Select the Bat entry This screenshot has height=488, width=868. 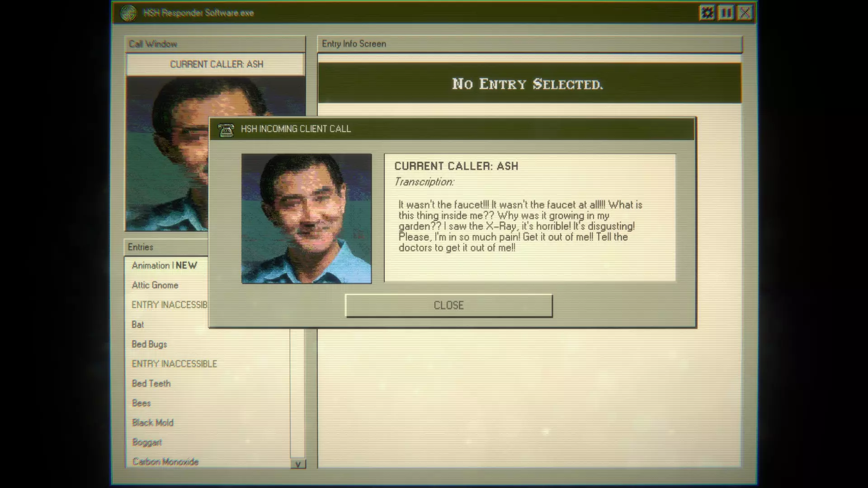pos(137,324)
